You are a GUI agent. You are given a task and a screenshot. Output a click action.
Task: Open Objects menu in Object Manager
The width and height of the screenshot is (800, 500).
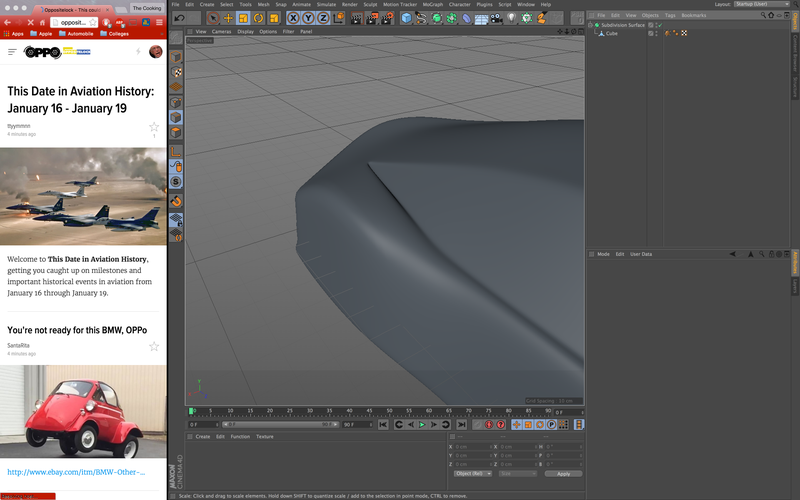[x=650, y=15]
